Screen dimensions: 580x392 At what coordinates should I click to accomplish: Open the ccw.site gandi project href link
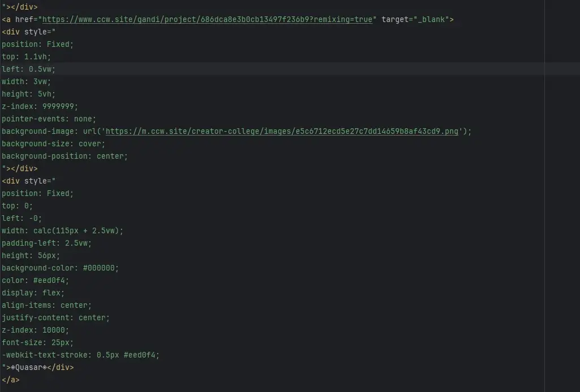207,20
